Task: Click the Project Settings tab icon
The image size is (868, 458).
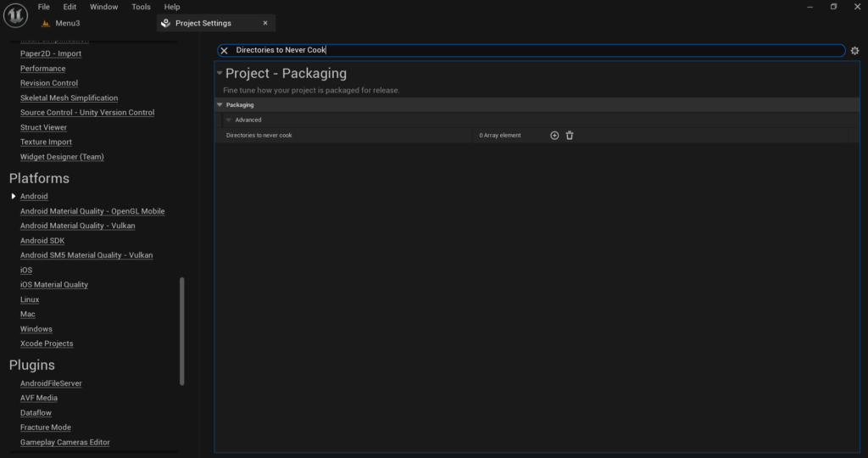Action: click(x=165, y=23)
